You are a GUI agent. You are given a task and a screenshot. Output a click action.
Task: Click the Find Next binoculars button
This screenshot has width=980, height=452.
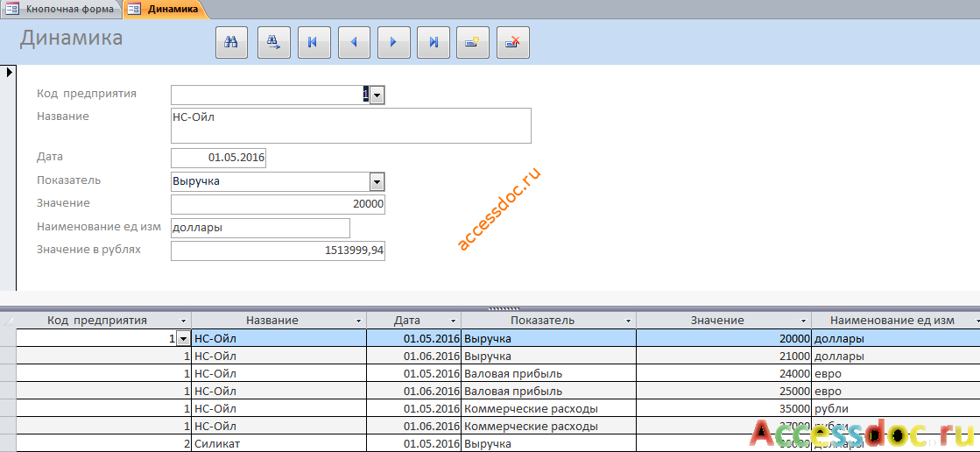[274, 43]
